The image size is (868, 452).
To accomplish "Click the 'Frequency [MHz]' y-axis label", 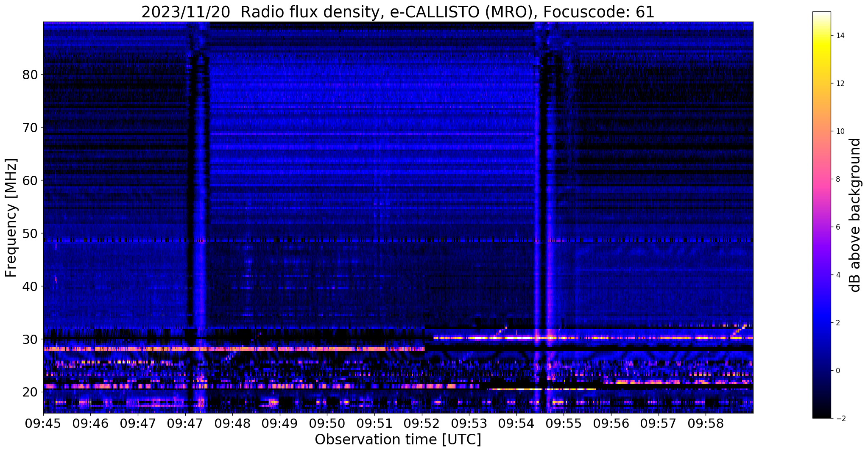I will click(11, 218).
